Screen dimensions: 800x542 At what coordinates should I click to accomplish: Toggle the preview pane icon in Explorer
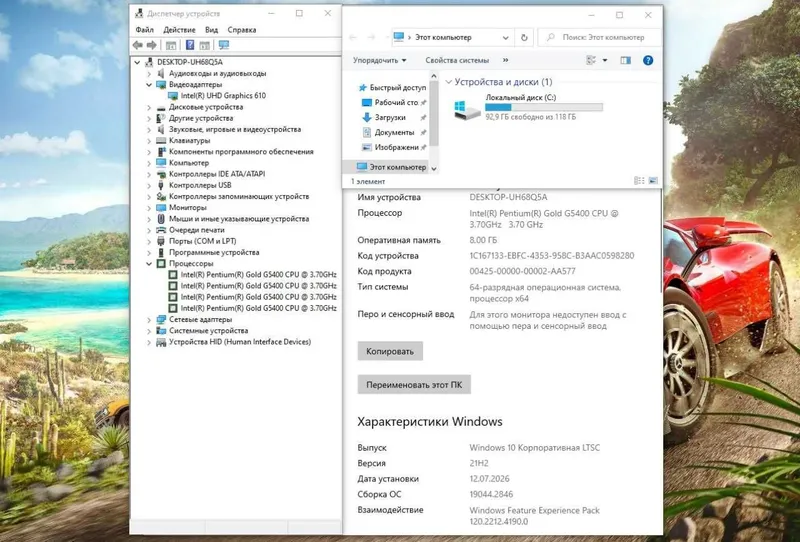click(626, 60)
